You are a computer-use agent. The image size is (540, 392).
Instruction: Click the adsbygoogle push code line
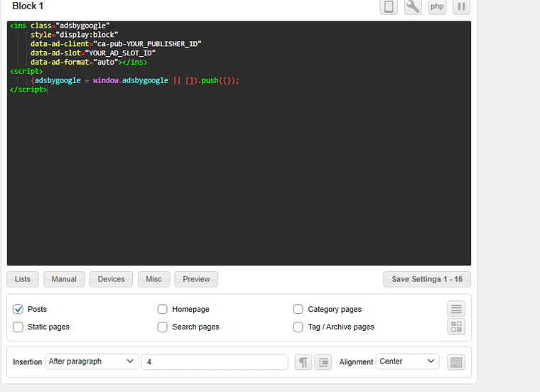point(135,80)
